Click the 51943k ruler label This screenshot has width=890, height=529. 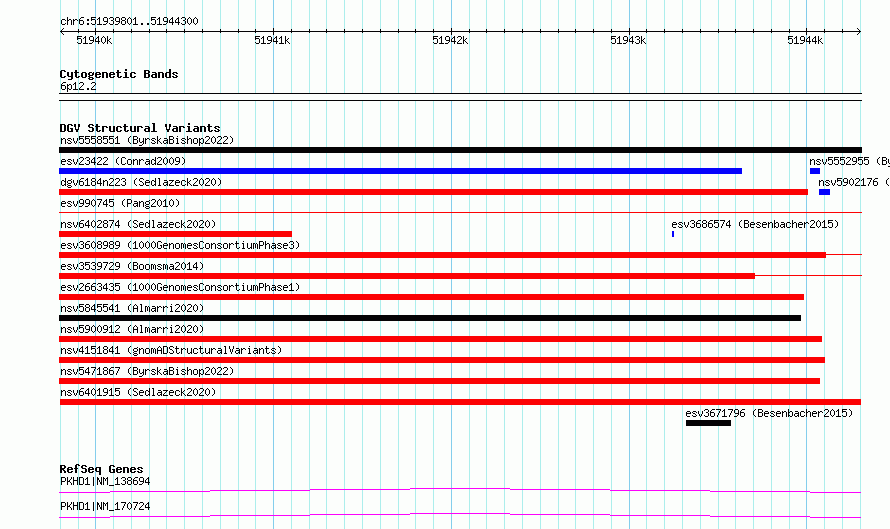click(x=628, y=40)
